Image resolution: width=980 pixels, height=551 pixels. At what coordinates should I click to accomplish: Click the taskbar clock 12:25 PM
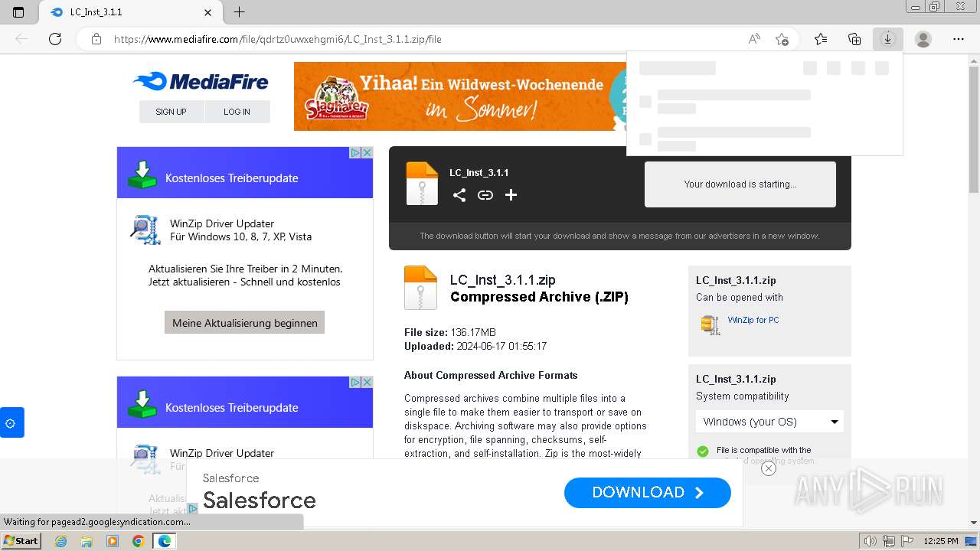pos(941,541)
